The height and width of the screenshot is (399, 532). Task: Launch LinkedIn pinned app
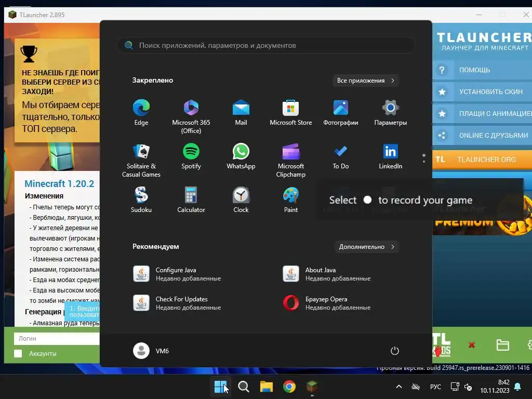391,156
